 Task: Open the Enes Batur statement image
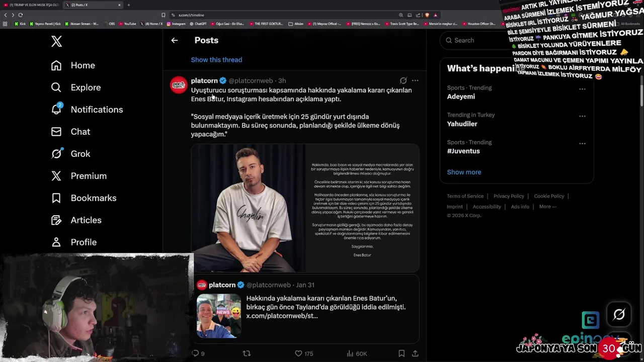click(305, 208)
